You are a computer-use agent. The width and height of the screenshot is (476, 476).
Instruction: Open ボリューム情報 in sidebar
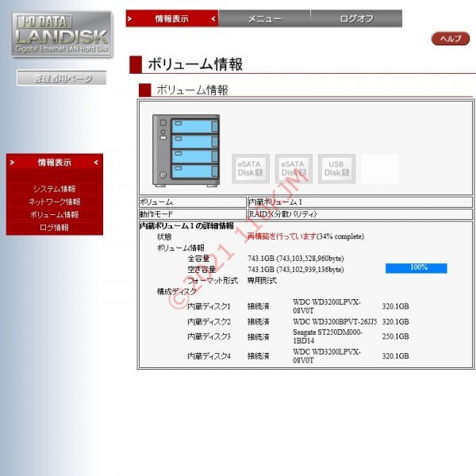(54, 215)
